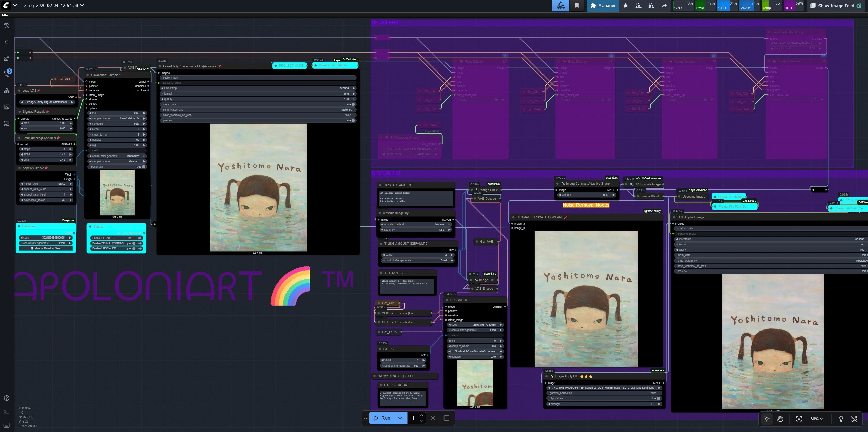Open model_type dropdown in Aspect Size V2
The width and height of the screenshot is (868, 432).
[46, 184]
